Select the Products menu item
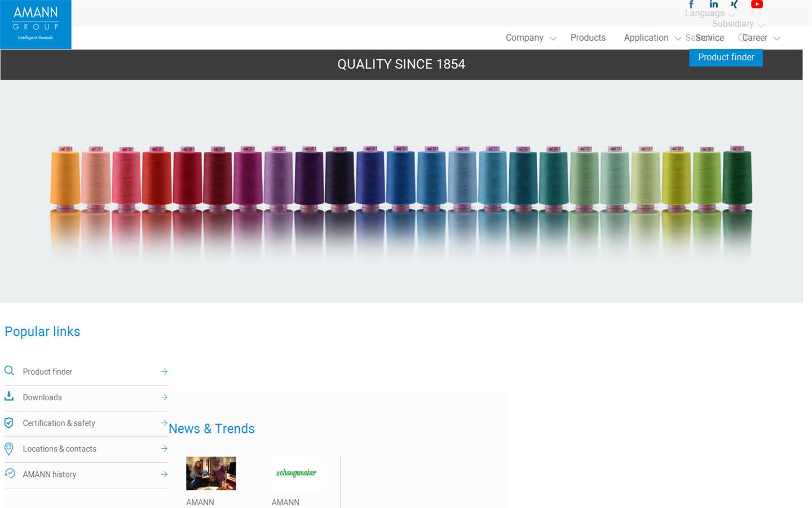 tap(588, 38)
